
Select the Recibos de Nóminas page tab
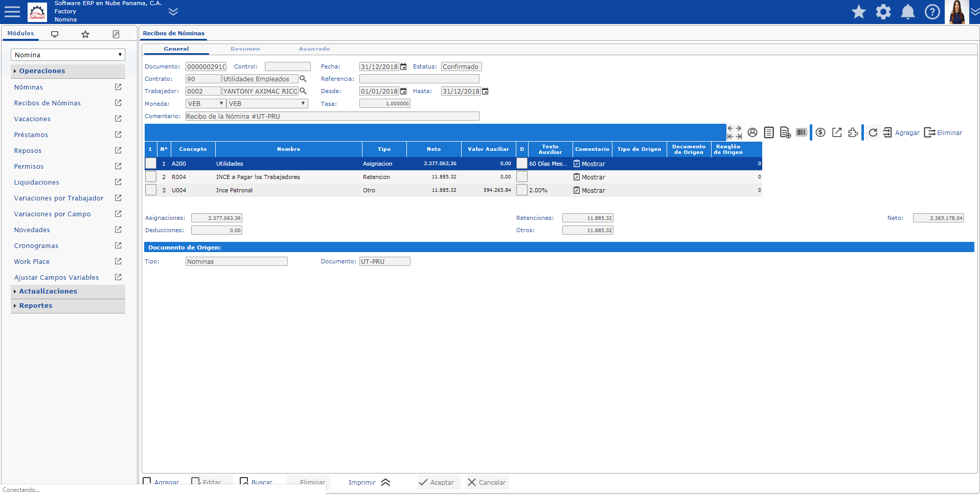click(174, 33)
